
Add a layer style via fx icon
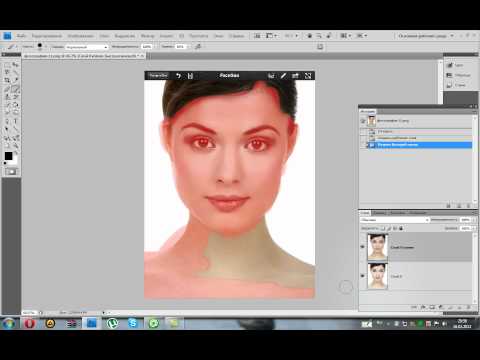pos(423,307)
